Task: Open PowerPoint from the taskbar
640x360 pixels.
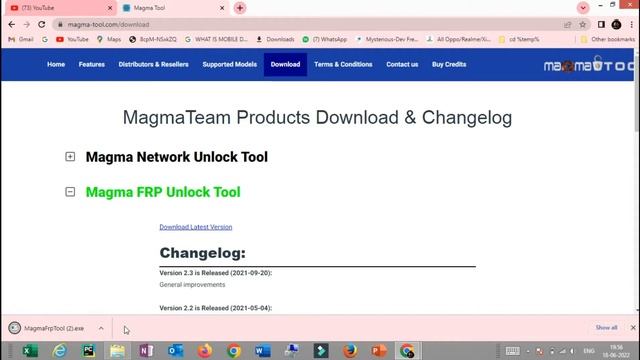Action: 379,351
